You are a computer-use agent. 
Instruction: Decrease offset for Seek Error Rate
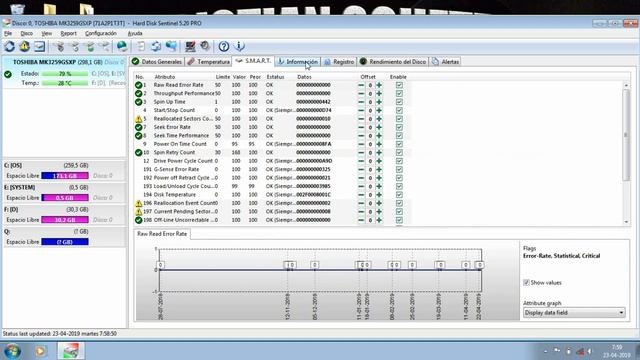pyautogui.click(x=361, y=127)
